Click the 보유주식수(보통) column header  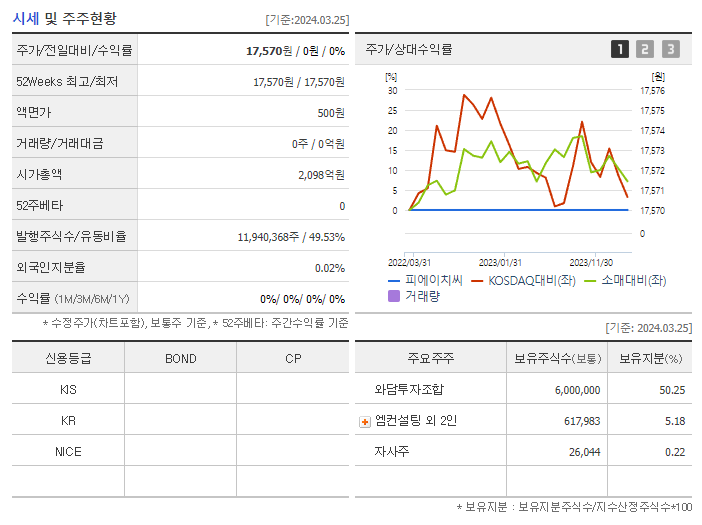557,359
